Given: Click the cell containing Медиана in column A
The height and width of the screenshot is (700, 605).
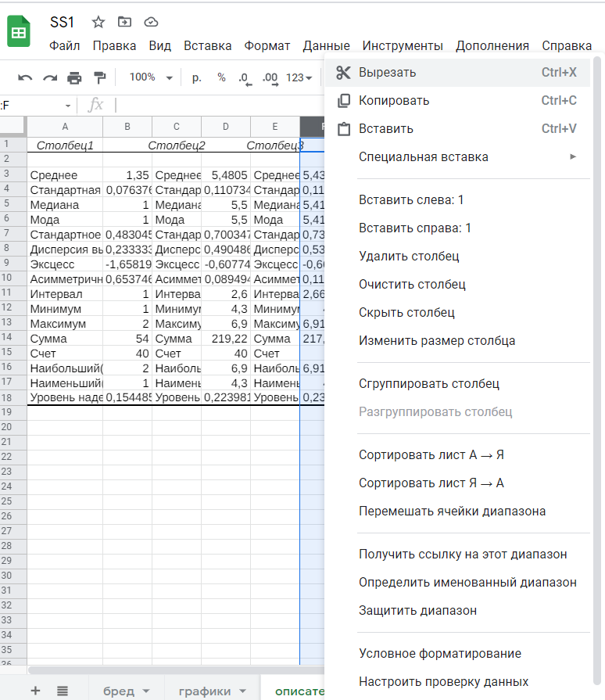Looking at the screenshot, I should click(65, 205).
